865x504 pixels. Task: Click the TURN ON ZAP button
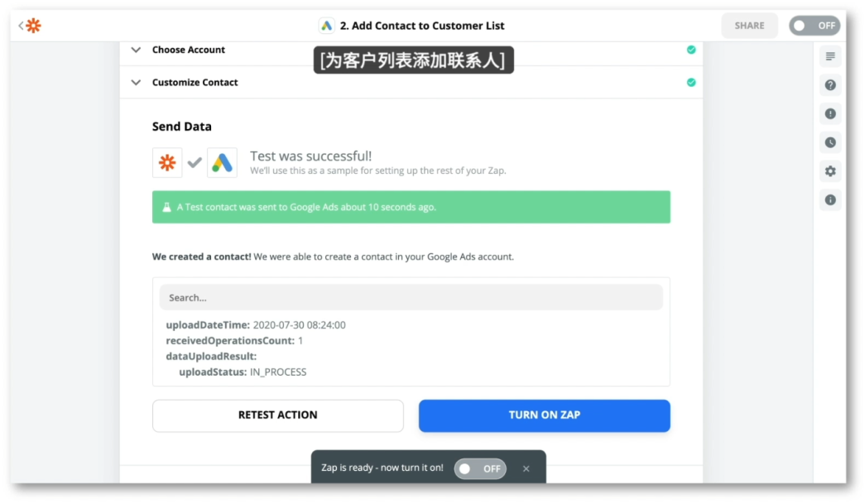pyautogui.click(x=544, y=415)
